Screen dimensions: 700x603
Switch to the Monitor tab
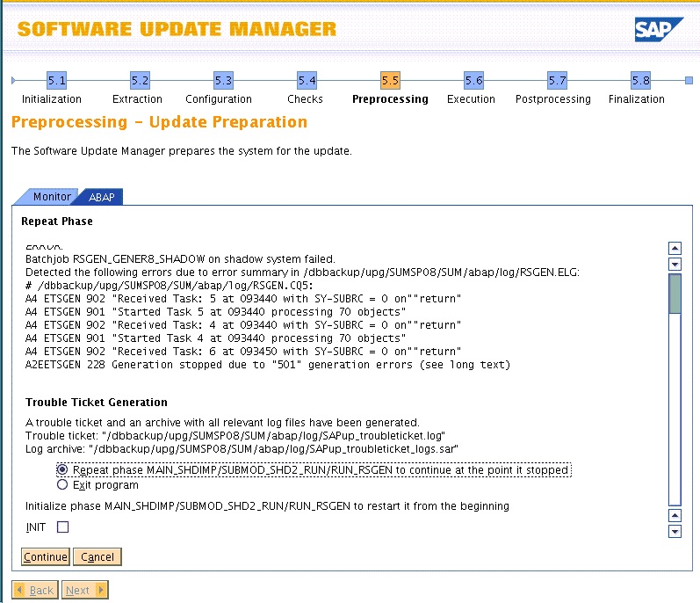52,197
